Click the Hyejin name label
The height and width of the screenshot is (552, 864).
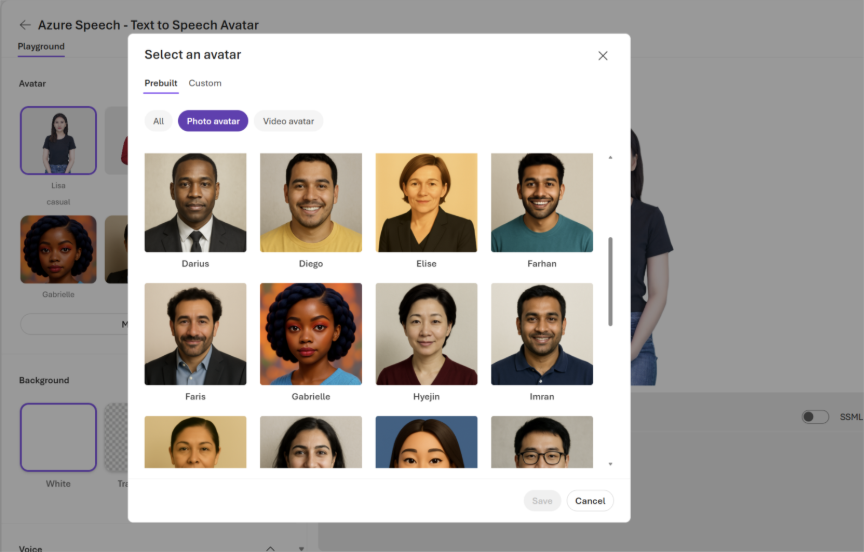coord(426,397)
